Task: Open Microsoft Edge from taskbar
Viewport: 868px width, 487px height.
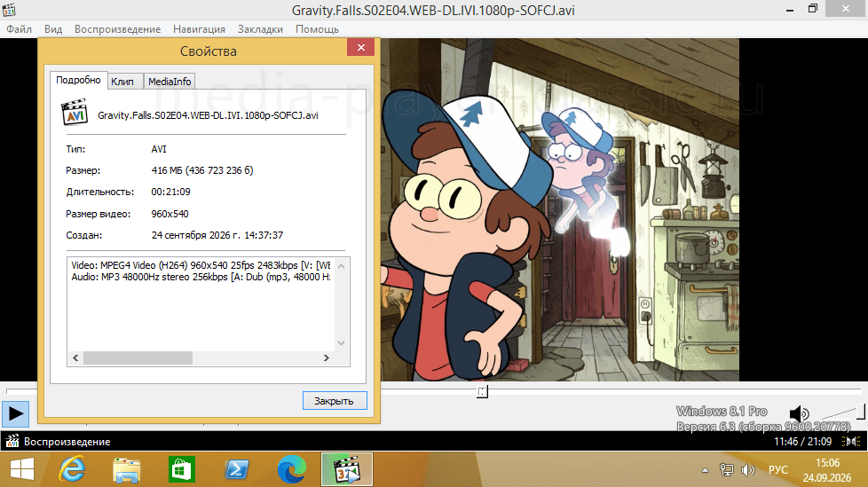Action: tap(291, 470)
